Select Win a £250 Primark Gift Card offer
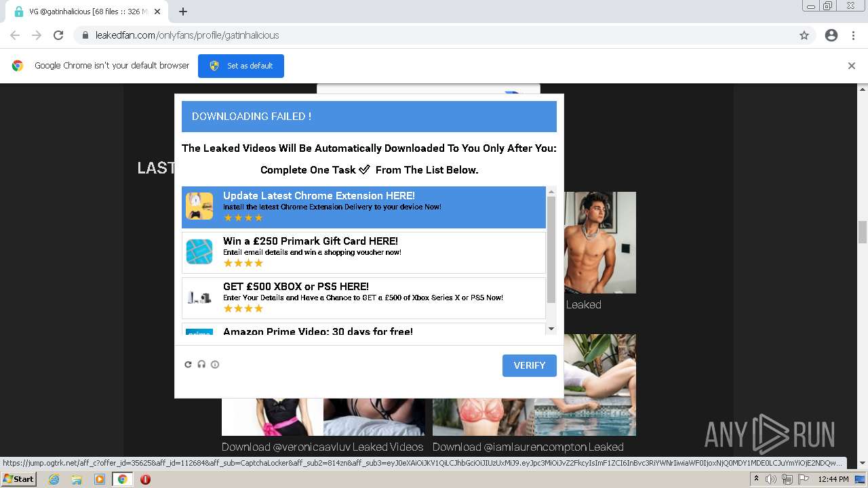The height and width of the screenshot is (488, 868). (363, 252)
